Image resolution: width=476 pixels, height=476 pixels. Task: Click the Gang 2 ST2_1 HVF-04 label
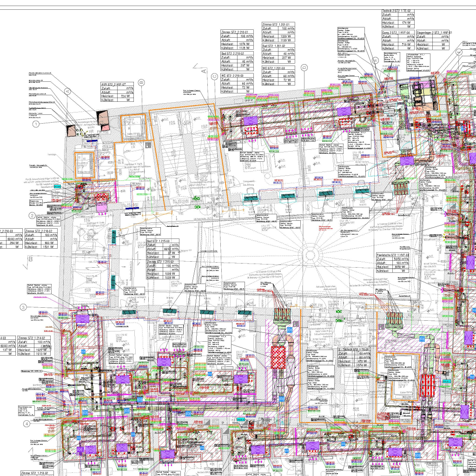[x=397, y=33]
